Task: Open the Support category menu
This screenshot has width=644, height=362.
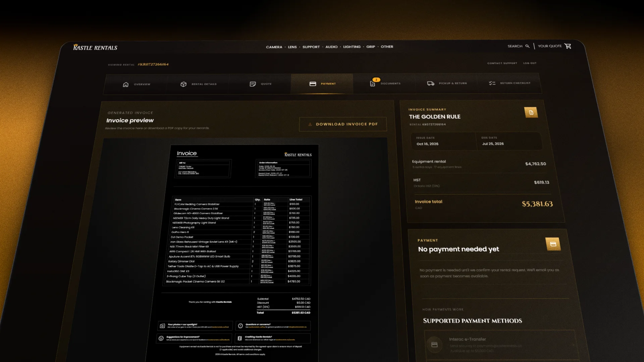Action: (311, 47)
